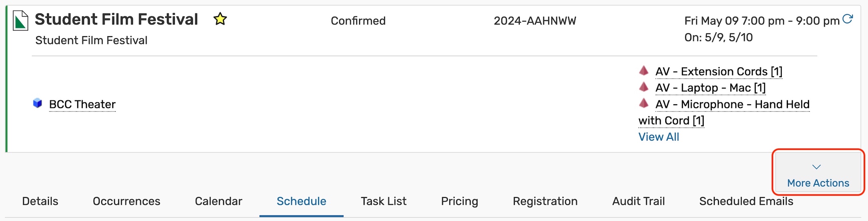
Task: Open AV - Laptop - Mac link
Action: [710, 88]
